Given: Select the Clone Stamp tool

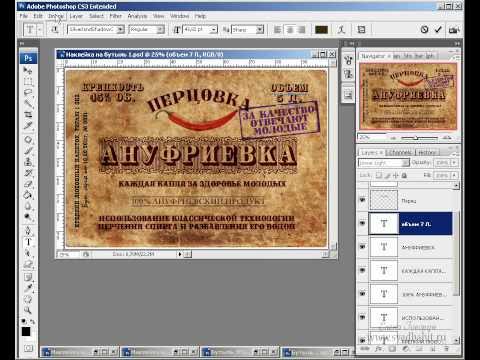Looking at the screenshot, I should tap(28, 162).
